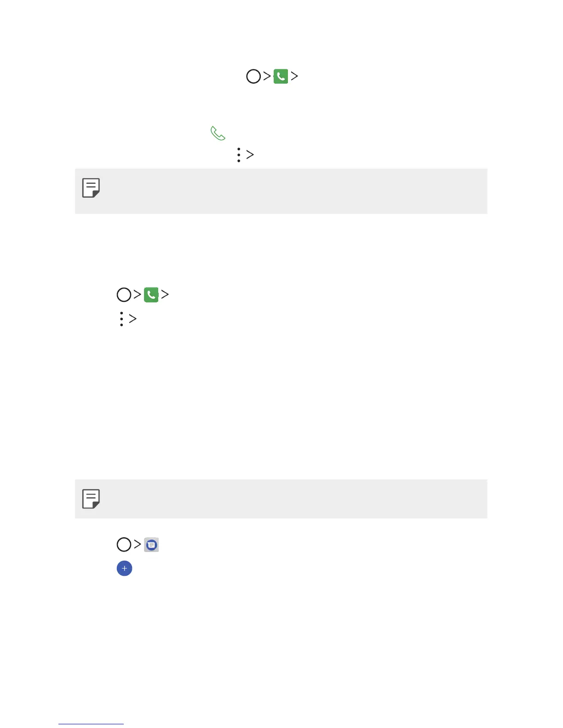Viewport: 563px width, 728px height.
Task: Click the note icon in upper gray box
Action: tap(91, 188)
